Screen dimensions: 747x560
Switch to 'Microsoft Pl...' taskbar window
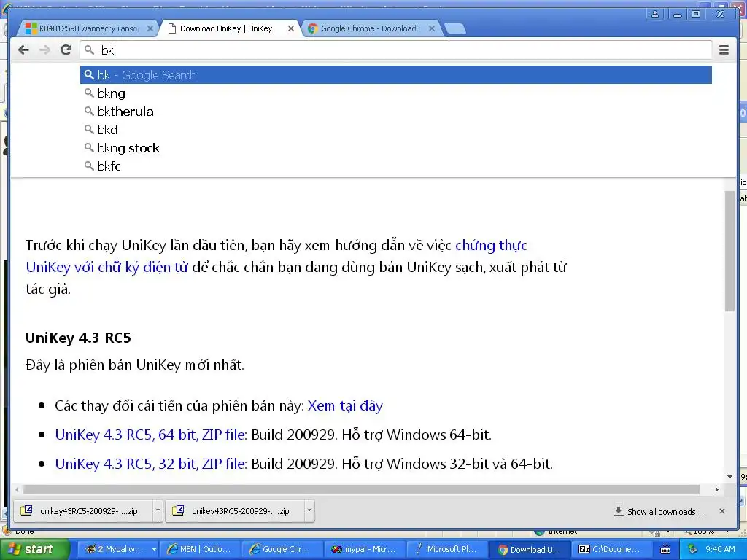(x=446, y=550)
